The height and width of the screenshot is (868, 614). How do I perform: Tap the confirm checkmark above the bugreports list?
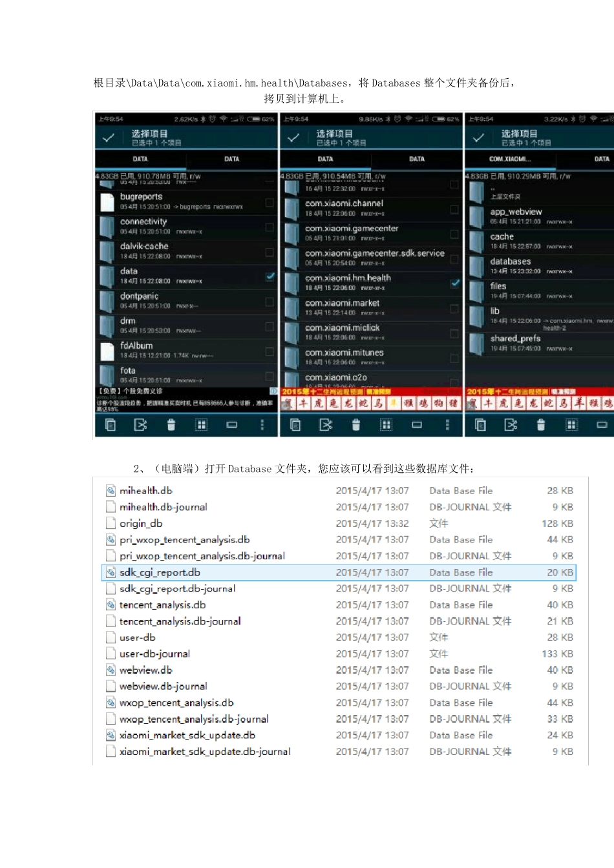point(109,138)
